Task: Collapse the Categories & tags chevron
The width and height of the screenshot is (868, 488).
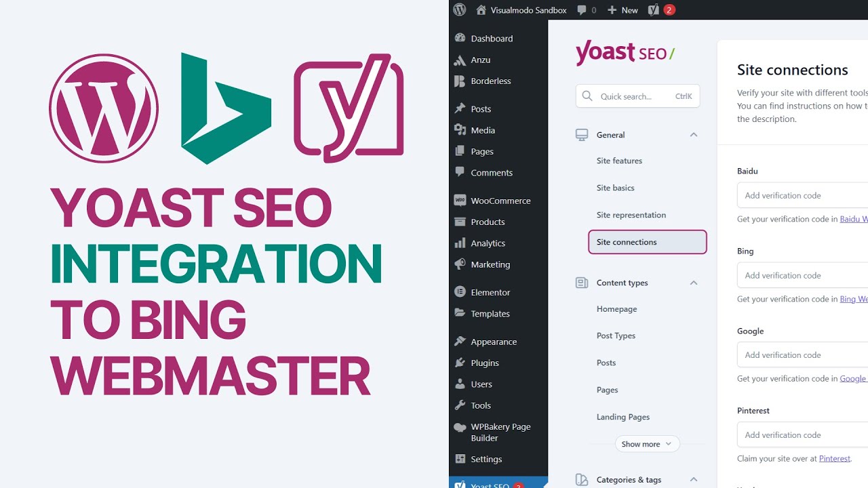Action: [x=694, y=480]
